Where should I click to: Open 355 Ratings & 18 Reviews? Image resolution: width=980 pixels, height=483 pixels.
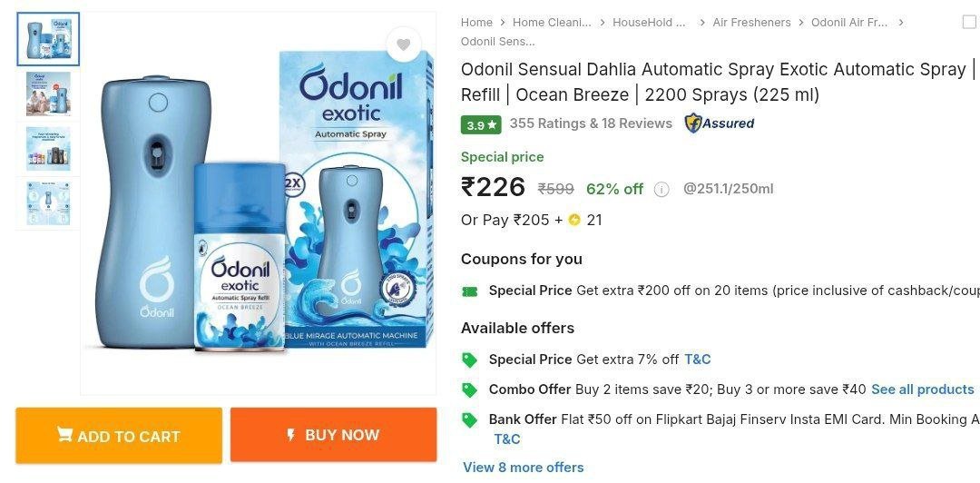coord(591,123)
